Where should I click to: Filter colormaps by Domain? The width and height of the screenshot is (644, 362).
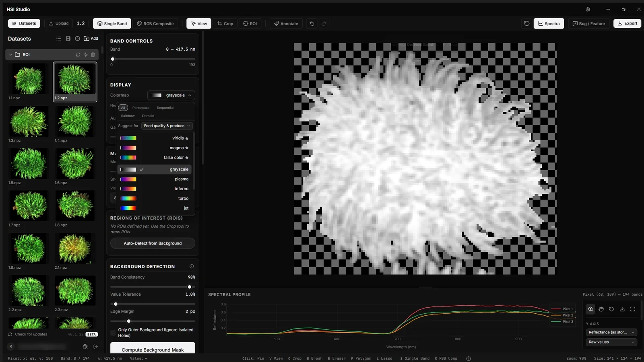coord(148,116)
